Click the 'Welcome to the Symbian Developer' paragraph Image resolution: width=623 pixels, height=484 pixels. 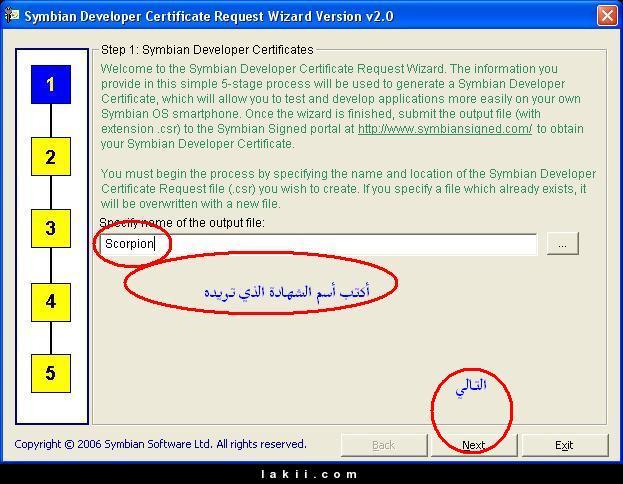342,106
